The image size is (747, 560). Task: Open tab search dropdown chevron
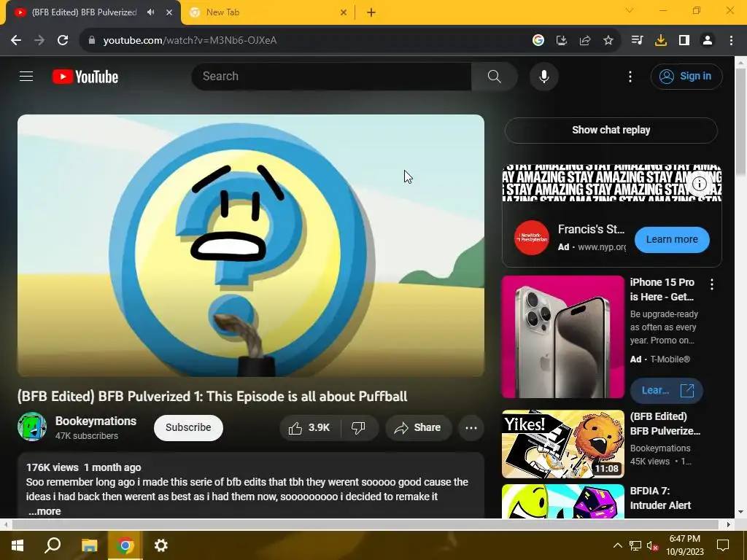coord(630,10)
